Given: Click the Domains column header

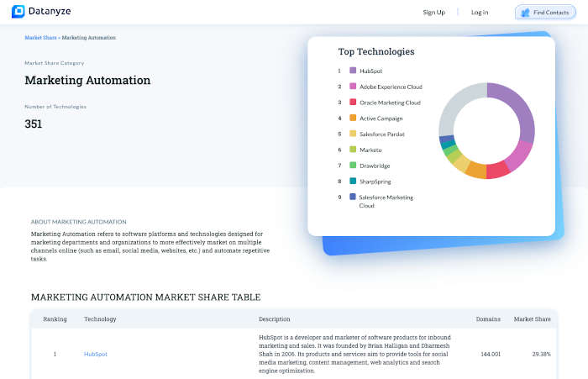Looking at the screenshot, I should [x=488, y=319].
